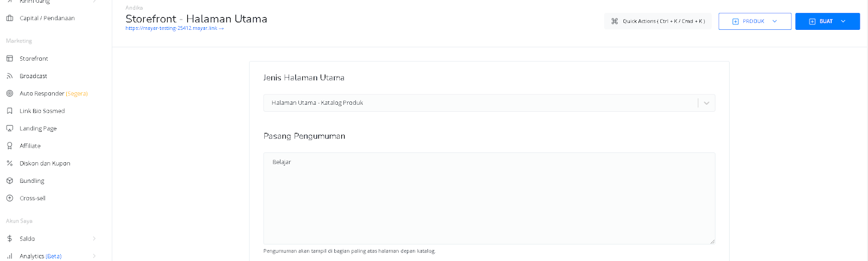Screen dimensions: 868x261
Task: Expand the Saldo submenu chevron
Action: pyautogui.click(x=94, y=239)
